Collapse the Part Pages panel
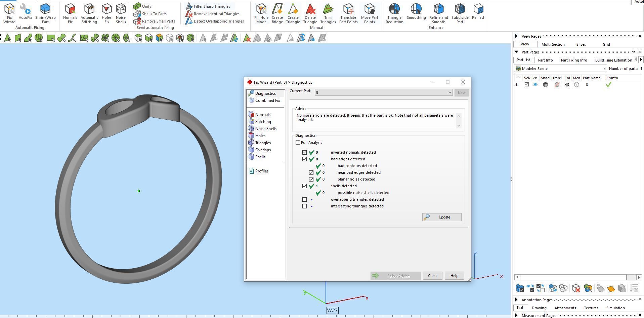Viewport: 644px width, 318px height. tap(516, 52)
